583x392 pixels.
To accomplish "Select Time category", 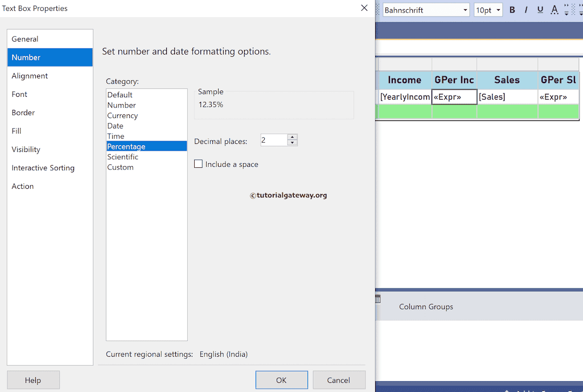I will 146,136.
